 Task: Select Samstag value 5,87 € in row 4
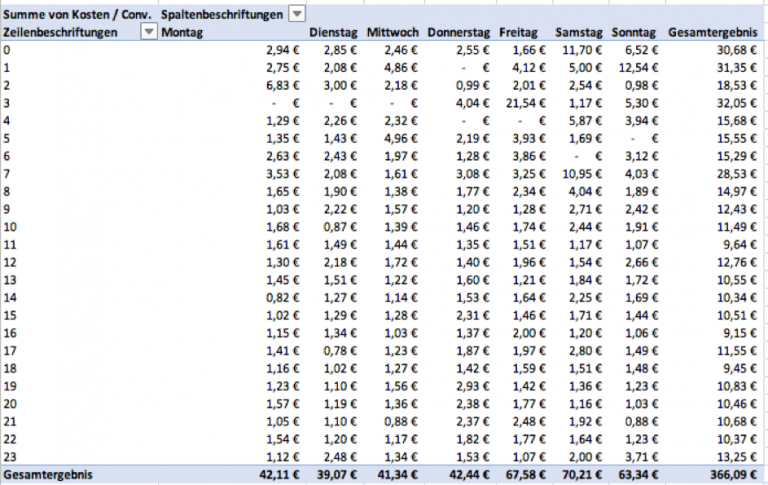[585, 121]
